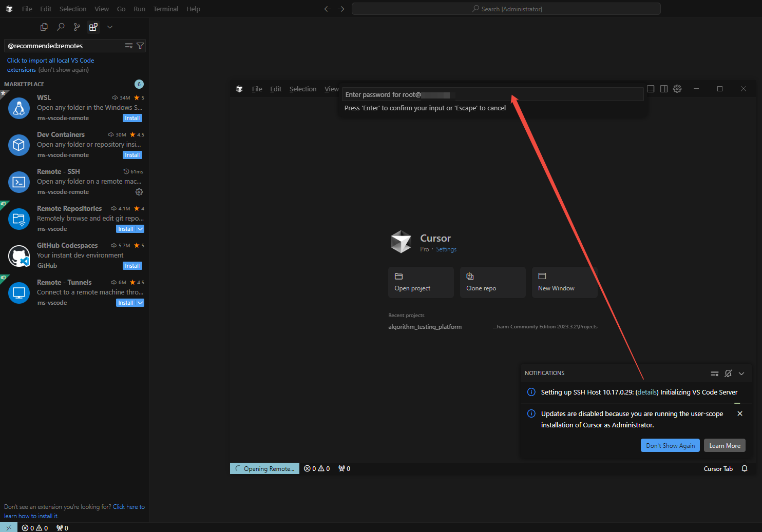Viewport: 762px width, 532px height.
Task: Expand Remote Repositories install dropdown arrow
Action: click(140, 229)
